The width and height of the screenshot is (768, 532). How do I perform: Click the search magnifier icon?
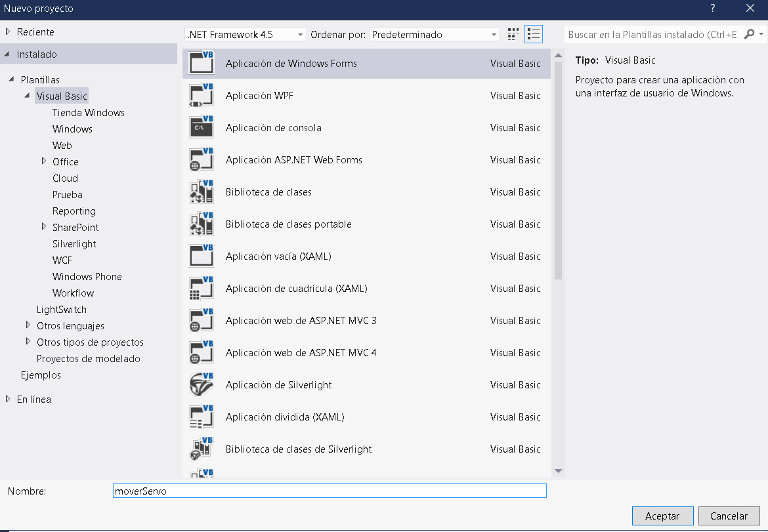point(749,34)
